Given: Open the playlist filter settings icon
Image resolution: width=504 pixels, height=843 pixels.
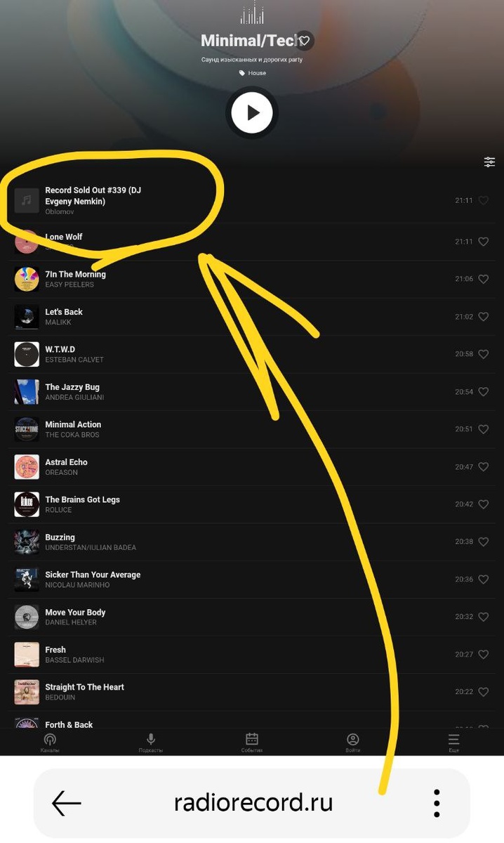Looking at the screenshot, I should [x=489, y=162].
